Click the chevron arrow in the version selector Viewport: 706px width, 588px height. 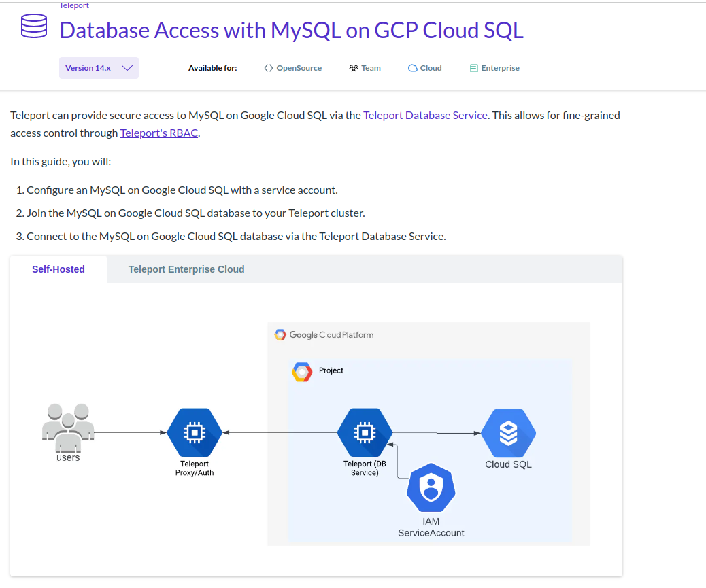[127, 68]
